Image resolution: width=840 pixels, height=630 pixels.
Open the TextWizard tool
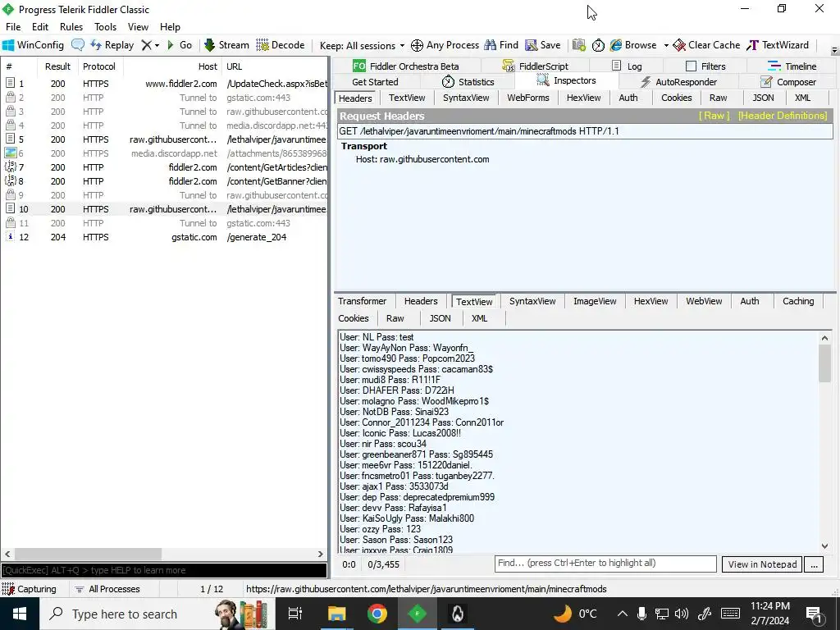778,45
